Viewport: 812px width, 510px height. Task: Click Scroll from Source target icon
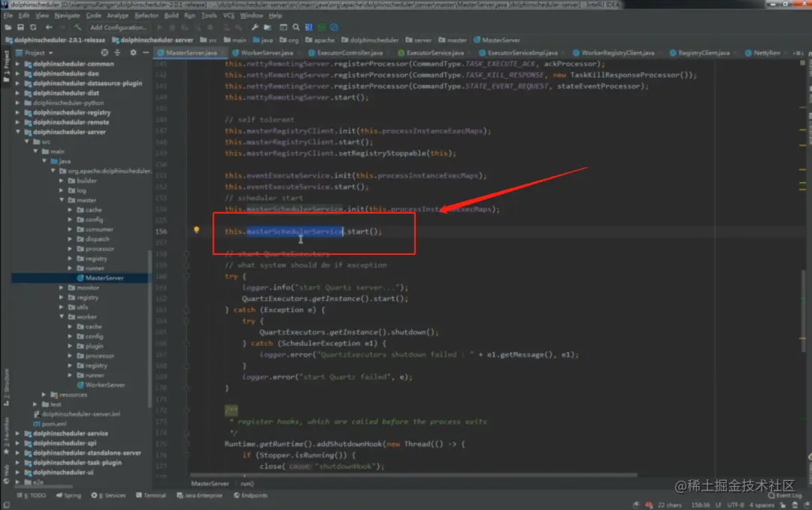[105, 53]
